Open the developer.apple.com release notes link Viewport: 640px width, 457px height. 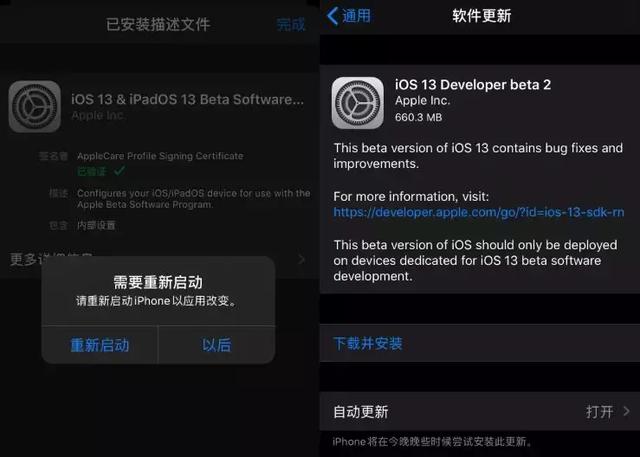tap(478, 212)
